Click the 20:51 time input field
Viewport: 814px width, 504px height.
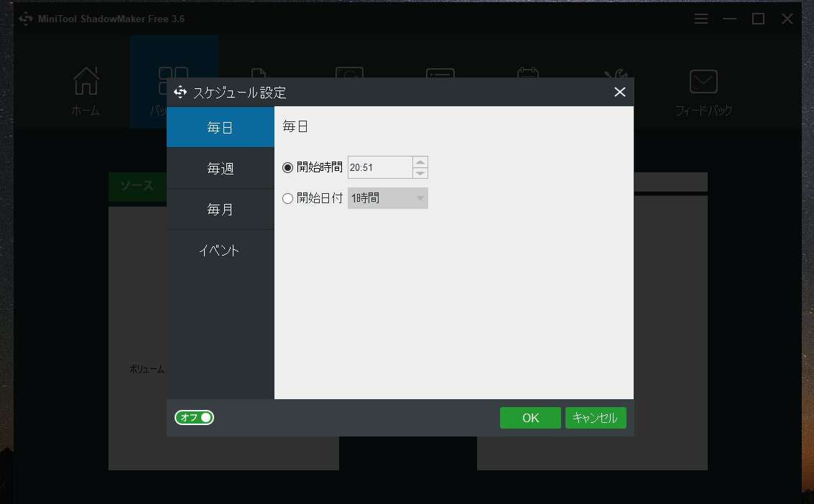point(380,167)
